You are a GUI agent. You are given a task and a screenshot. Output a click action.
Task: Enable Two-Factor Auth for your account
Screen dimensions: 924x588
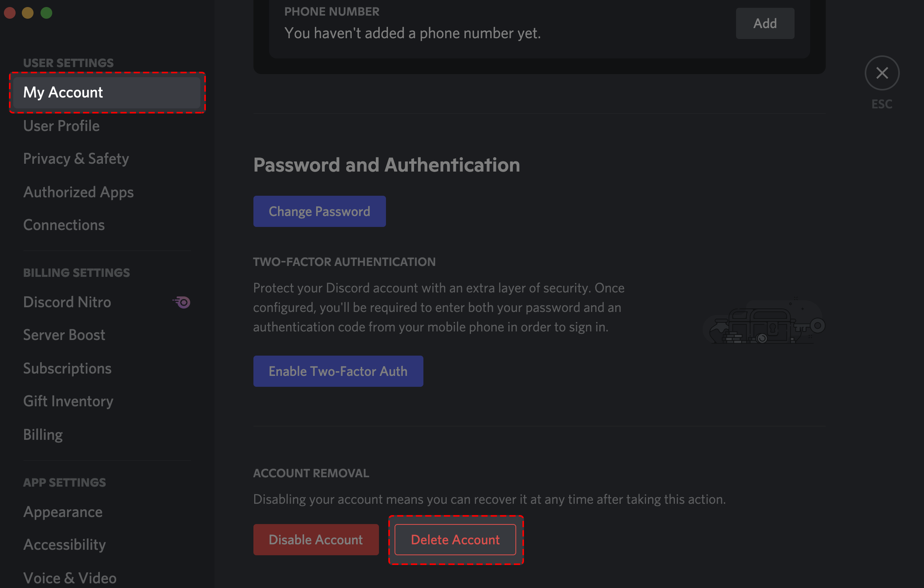tap(338, 370)
